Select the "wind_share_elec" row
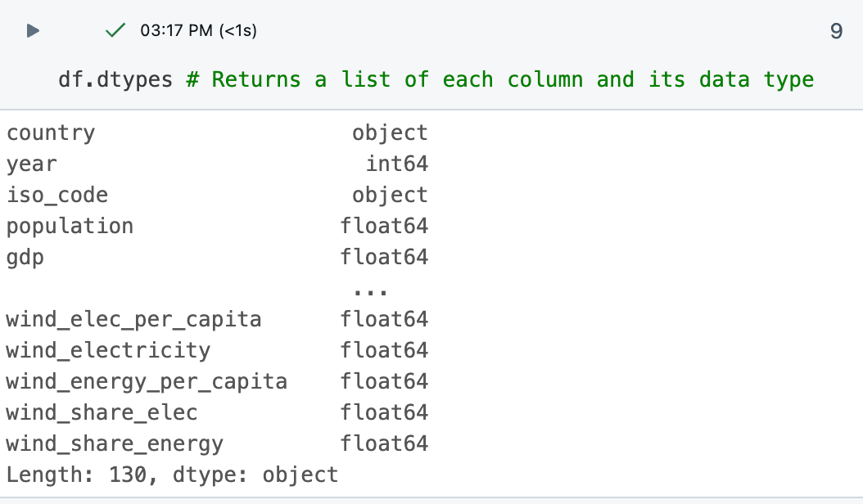863x504 pixels. pyautogui.click(x=101, y=412)
